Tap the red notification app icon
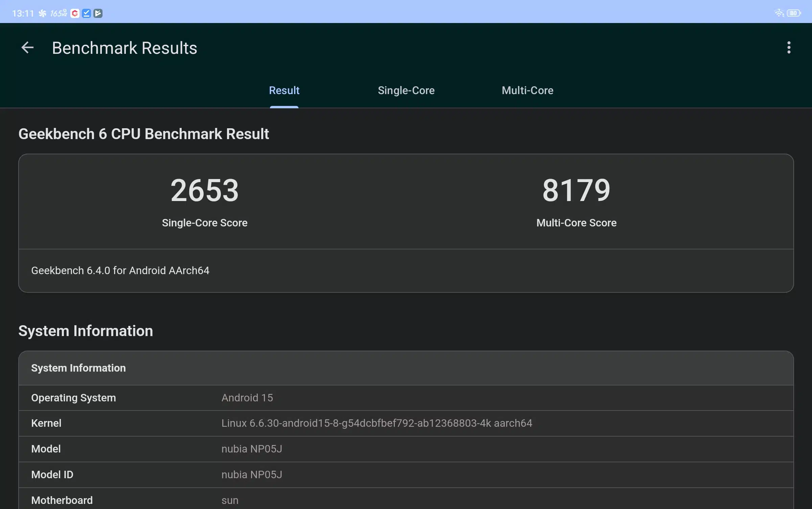 pyautogui.click(x=75, y=13)
